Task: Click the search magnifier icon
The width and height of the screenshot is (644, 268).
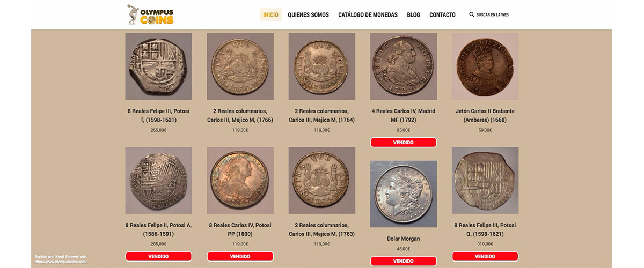Action: click(x=472, y=14)
